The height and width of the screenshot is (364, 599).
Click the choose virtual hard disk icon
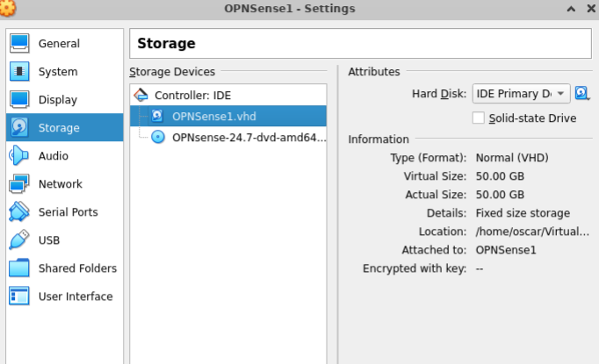click(582, 93)
